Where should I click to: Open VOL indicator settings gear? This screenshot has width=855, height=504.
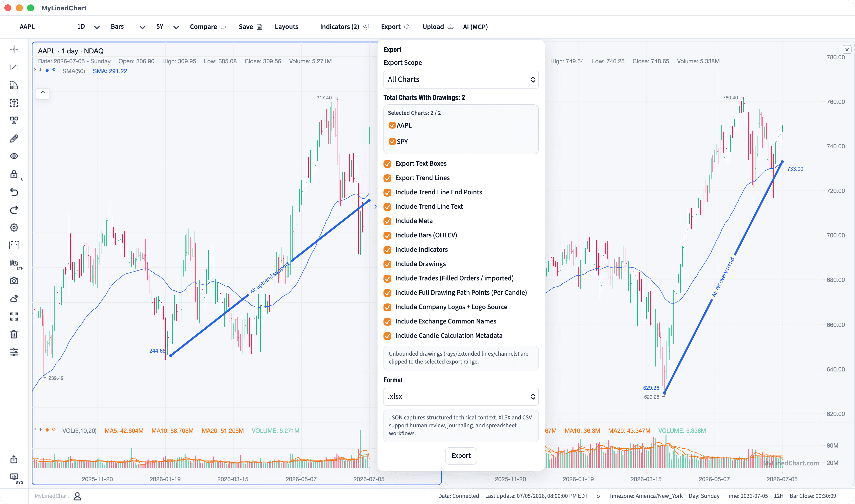pyautogui.click(x=54, y=430)
